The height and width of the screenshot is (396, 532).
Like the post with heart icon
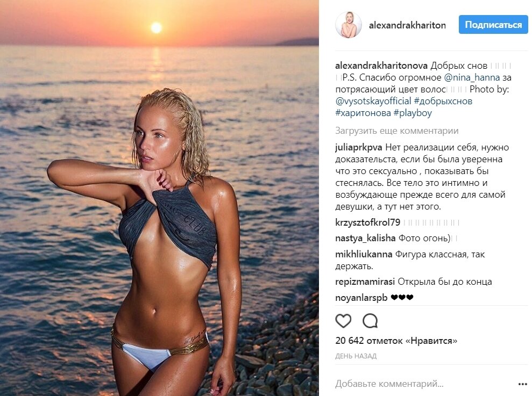(343, 321)
